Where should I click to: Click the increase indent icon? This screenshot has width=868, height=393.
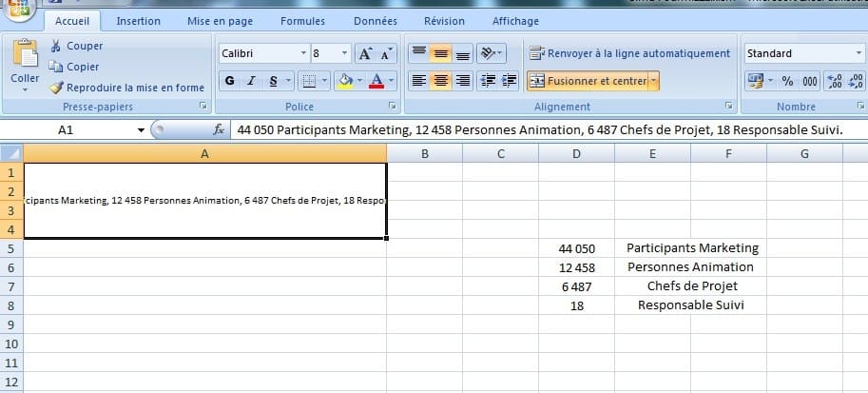pyautogui.click(x=510, y=81)
